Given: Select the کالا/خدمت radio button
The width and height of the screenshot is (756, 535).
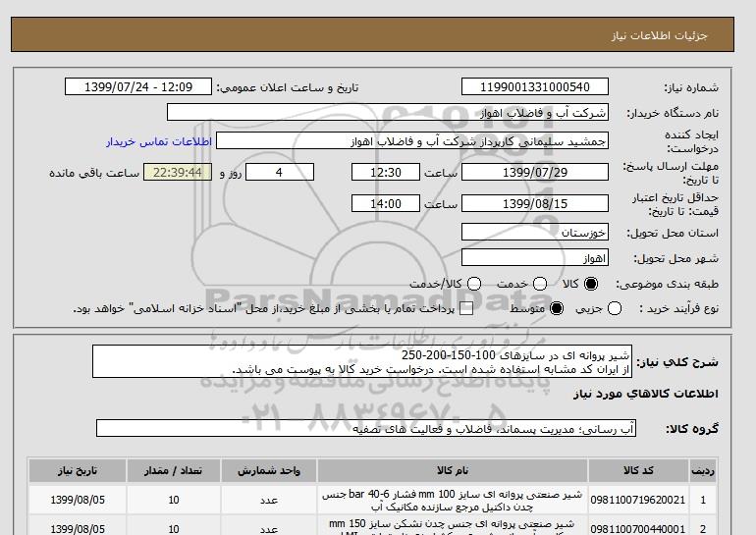Looking at the screenshot, I should (474, 284).
